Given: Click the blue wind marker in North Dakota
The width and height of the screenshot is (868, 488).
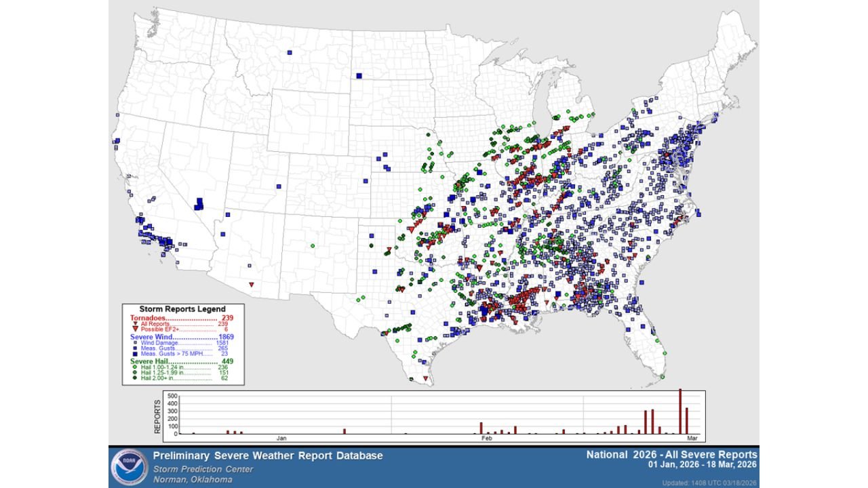Looking at the screenshot, I should 359,76.
